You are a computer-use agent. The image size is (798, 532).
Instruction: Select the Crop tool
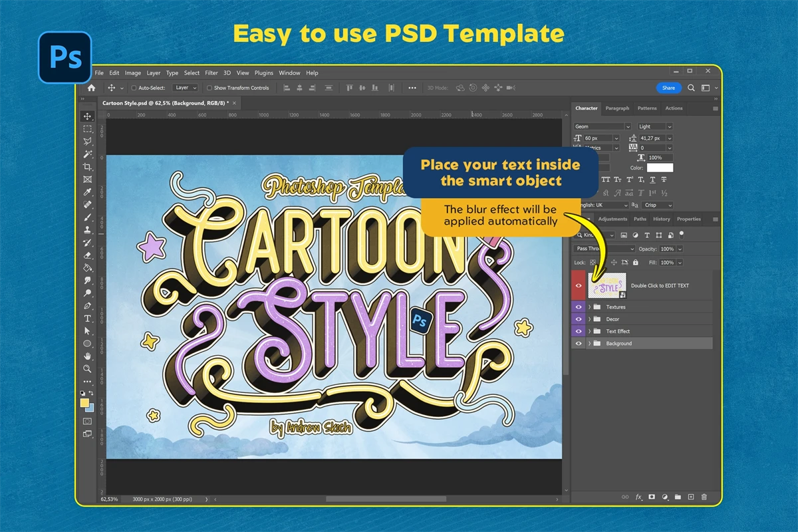[x=87, y=167]
